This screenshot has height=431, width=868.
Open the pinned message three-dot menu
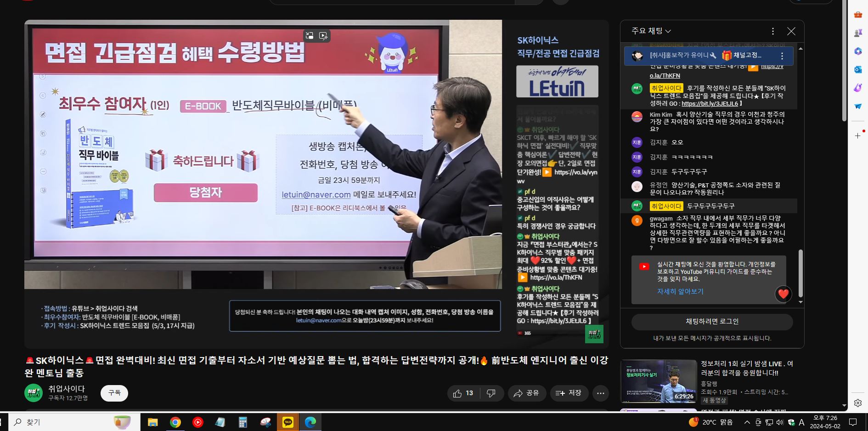point(782,56)
